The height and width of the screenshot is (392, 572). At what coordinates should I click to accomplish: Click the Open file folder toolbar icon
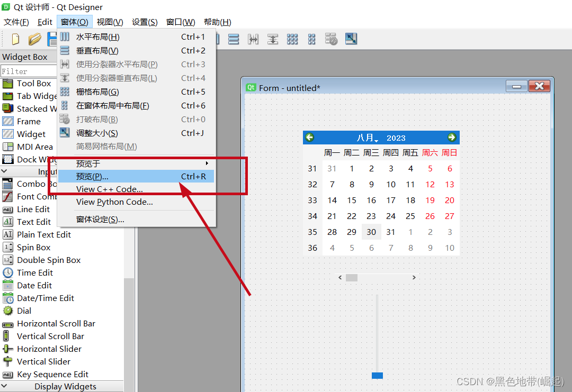click(34, 39)
